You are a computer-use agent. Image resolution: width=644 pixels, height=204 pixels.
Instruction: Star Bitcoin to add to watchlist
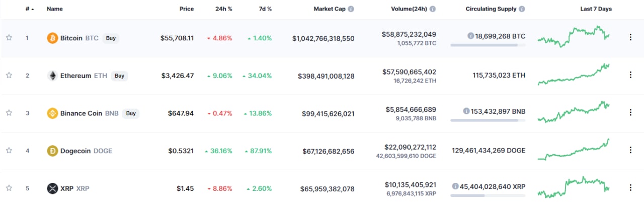click(x=9, y=38)
